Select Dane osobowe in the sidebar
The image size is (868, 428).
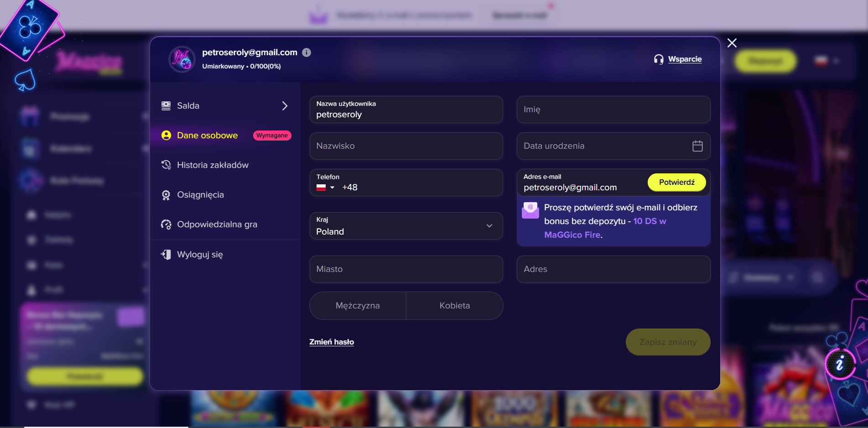tap(208, 136)
